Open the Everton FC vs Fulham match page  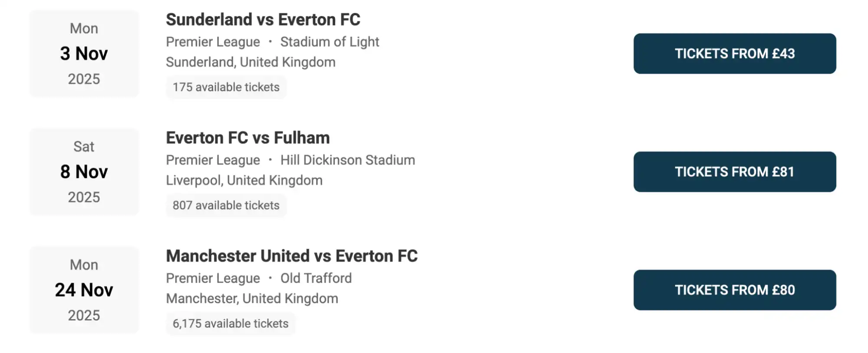[248, 138]
